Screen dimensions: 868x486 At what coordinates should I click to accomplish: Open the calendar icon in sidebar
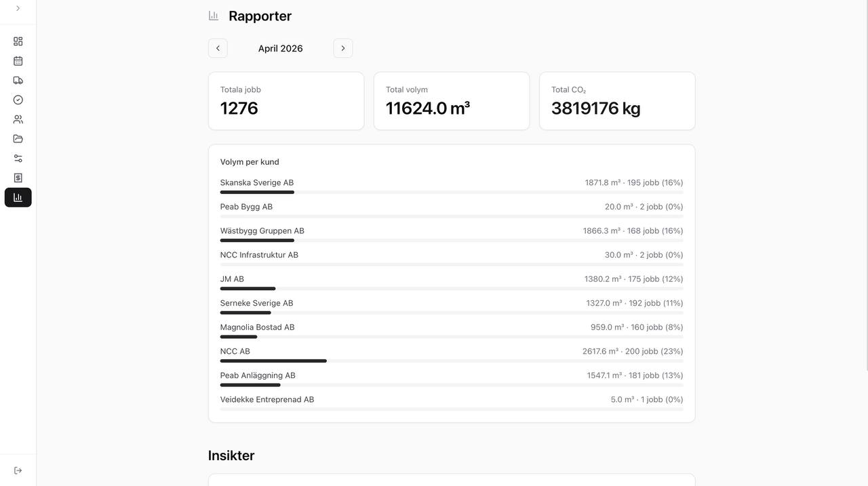18,61
